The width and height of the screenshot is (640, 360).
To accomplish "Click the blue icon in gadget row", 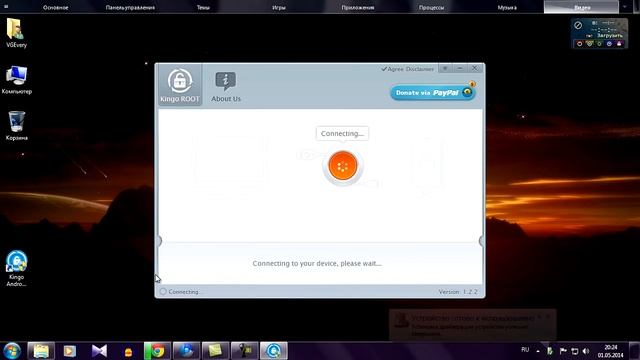I will tap(609, 44).
